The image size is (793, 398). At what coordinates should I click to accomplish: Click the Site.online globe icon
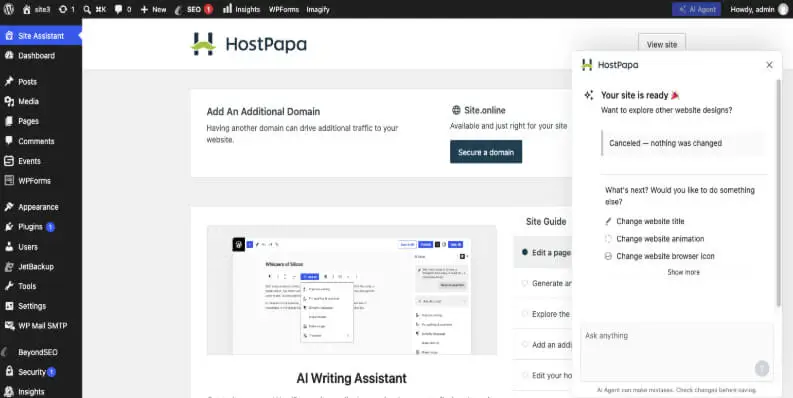[x=456, y=110]
